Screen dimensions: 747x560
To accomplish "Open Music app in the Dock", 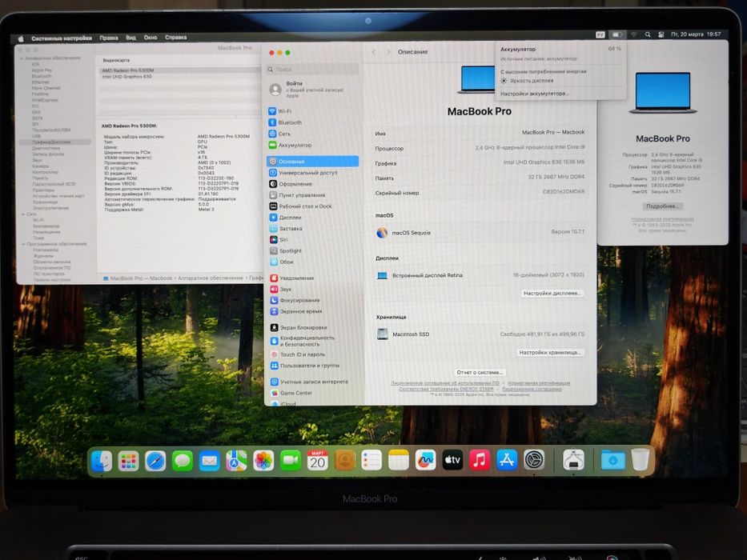I will (x=480, y=461).
